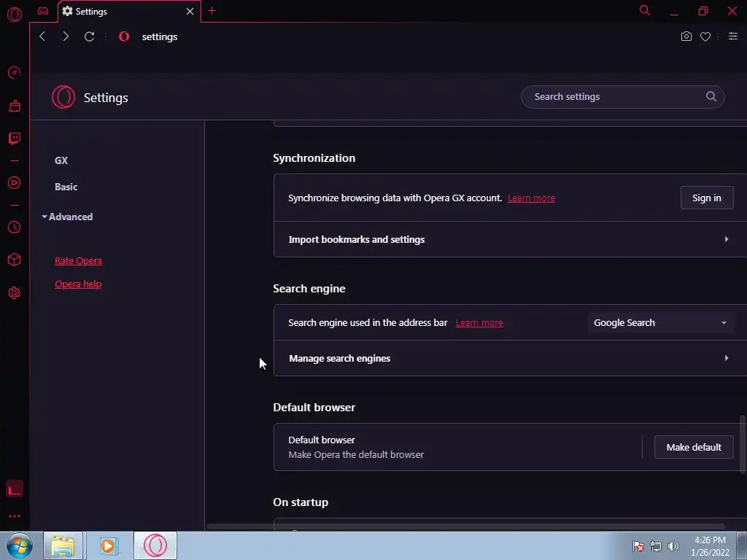The width and height of the screenshot is (747, 560).
Task: Open the volume speaker tray icon
Action: pos(673,546)
